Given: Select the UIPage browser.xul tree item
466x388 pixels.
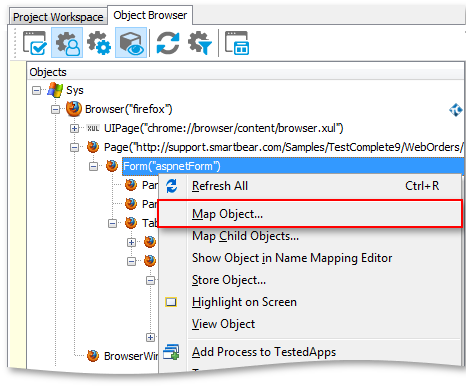Looking at the screenshot, I should click(224, 128).
